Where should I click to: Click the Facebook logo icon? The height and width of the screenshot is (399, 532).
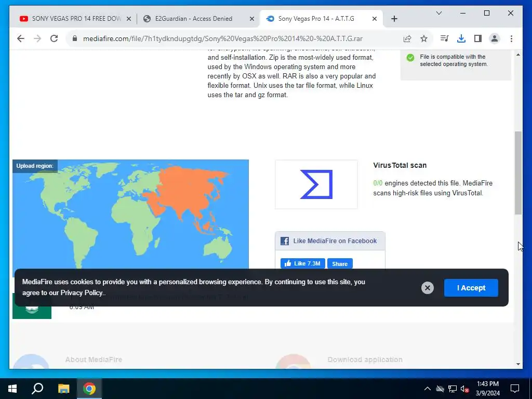pyautogui.click(x=284, y=241)
